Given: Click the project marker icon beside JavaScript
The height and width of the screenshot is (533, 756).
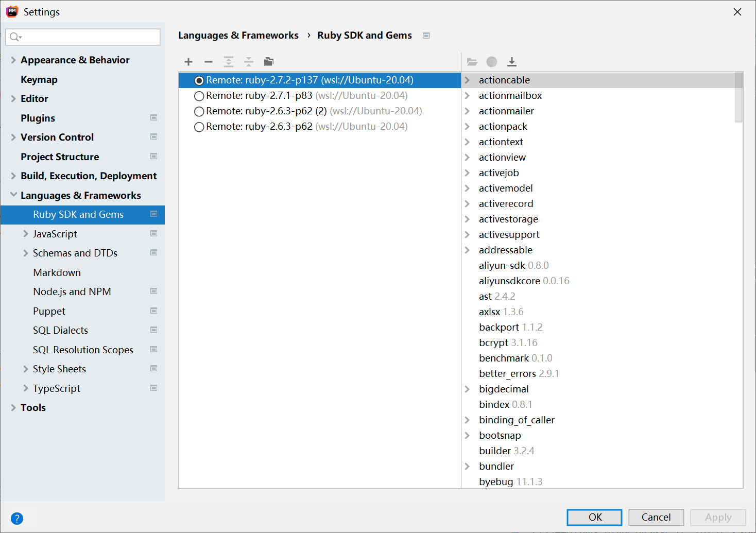Looking at the screenshot, I should pyautogui.click(x=153, y=233).
